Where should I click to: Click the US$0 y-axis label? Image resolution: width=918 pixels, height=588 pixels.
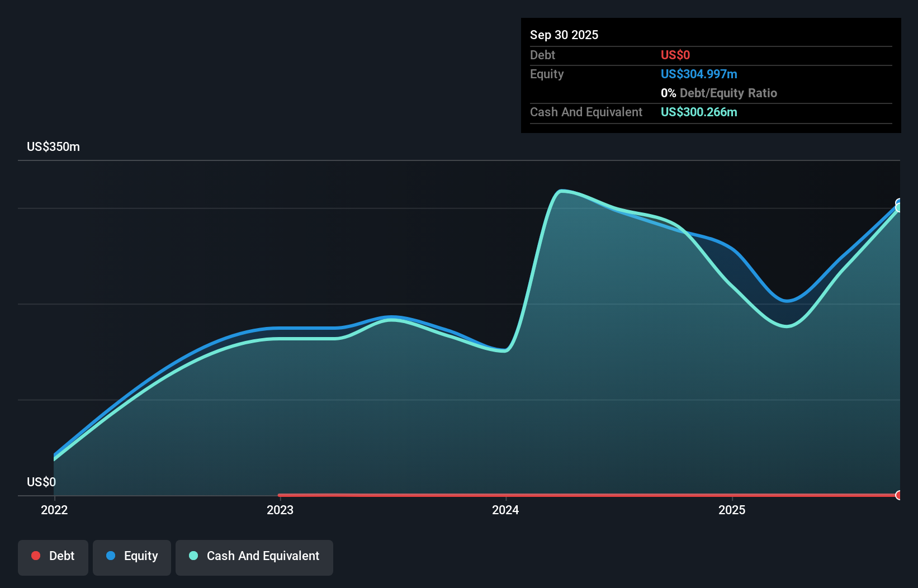pyautogui.click(x=41, y=482)
